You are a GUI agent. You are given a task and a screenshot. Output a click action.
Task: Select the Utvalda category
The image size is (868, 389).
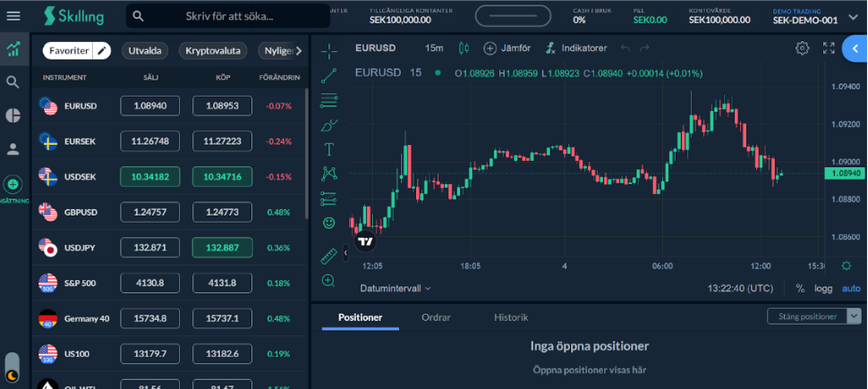[144, 51]
